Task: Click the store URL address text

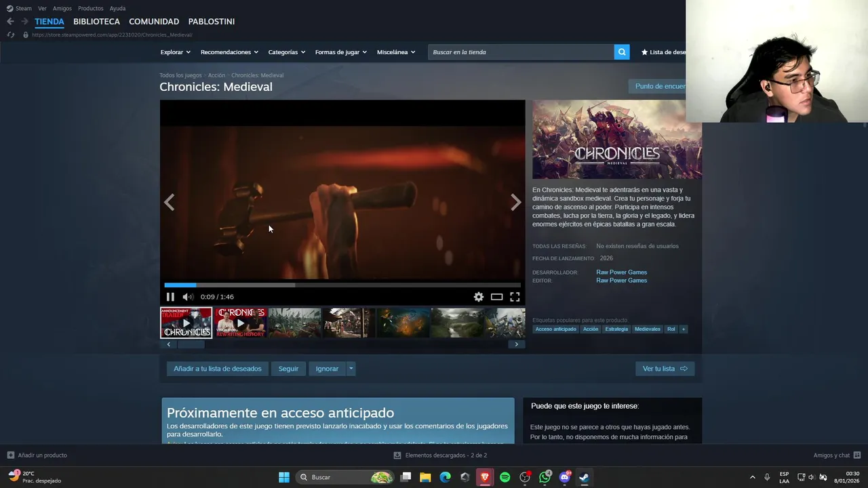Action: (112, 35)
